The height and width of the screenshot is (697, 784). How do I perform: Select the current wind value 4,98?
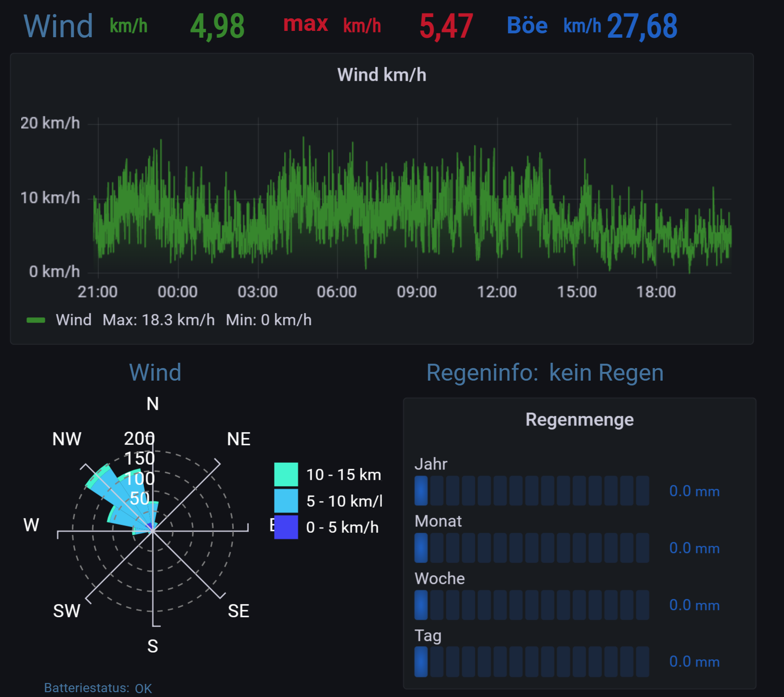coord(217,26)
